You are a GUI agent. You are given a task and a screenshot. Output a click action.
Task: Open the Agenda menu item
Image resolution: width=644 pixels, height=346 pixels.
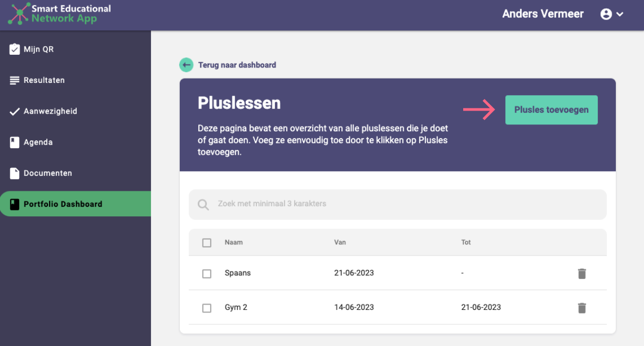point(76,142)
